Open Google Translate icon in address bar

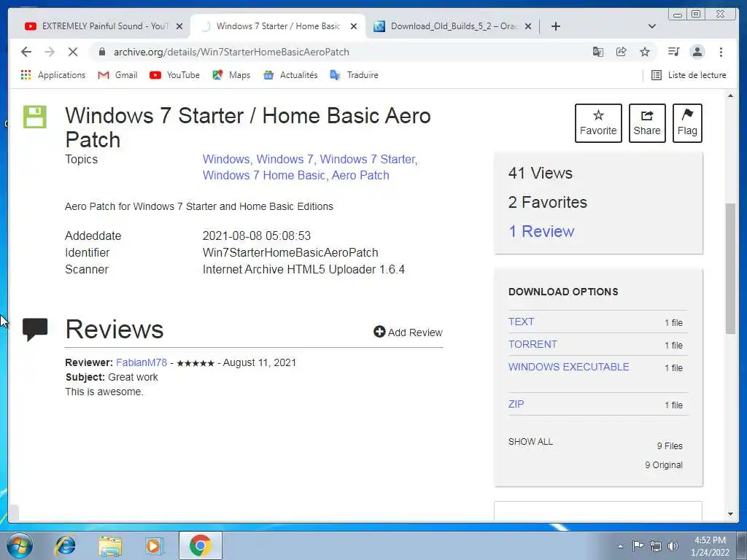pyautogui.click(x=598, y=52)
